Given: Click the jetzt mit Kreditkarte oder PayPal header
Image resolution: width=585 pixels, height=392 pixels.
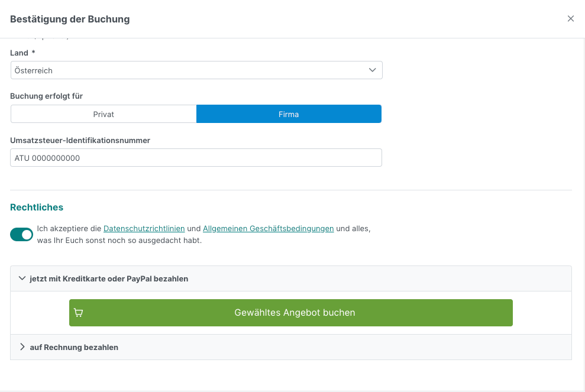Looking at the screenshot, I should click(x=109, y=278).
